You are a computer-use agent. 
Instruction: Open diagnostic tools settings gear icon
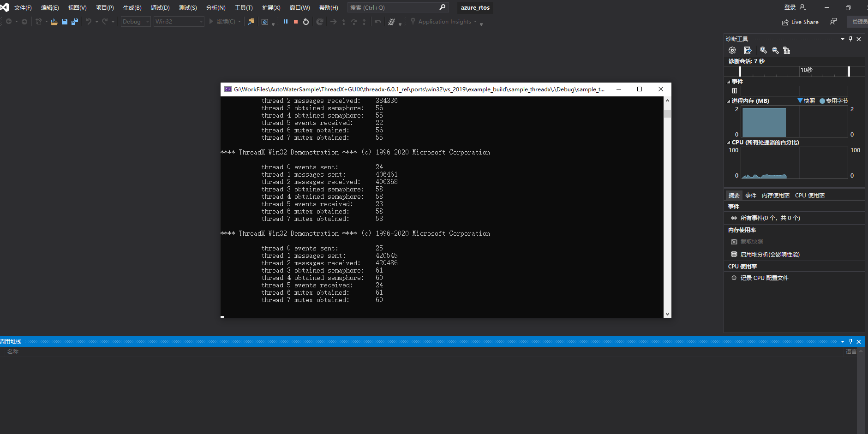point(732,50)
